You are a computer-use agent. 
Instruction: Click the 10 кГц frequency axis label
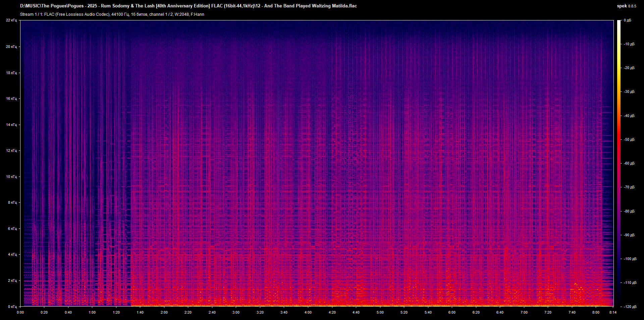(11, 177)
